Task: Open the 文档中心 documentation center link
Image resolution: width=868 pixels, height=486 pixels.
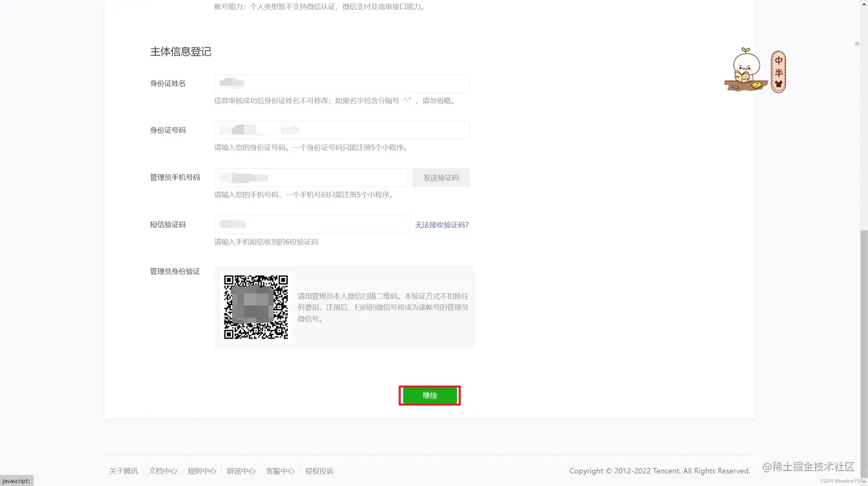Action: point(162,470)
